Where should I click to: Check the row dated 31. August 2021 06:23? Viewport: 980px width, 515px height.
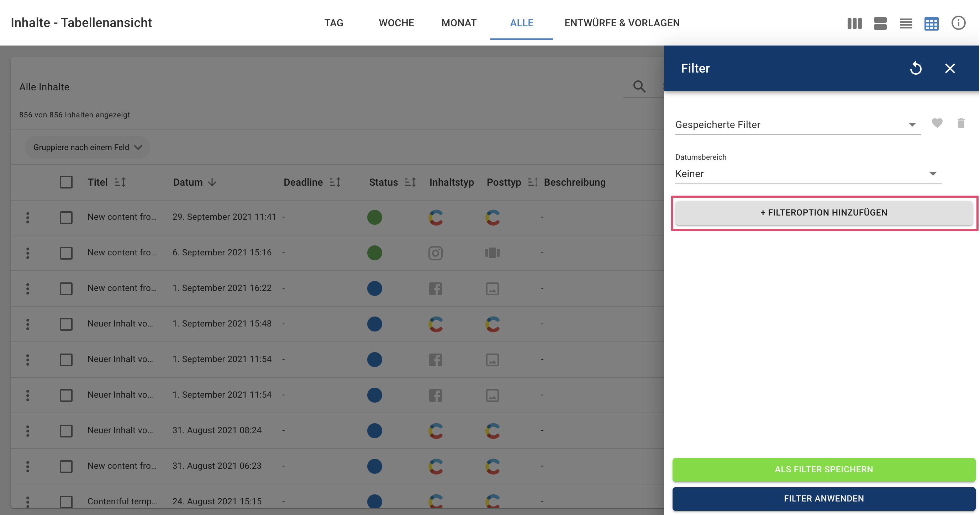click(66, 466)
